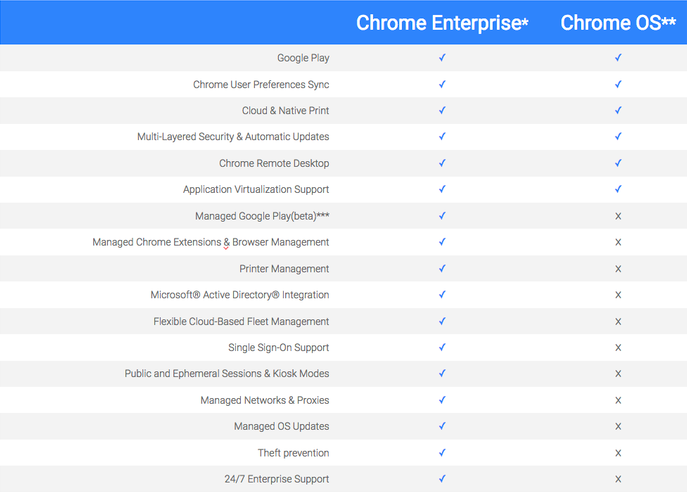Click Chrome OS X mark for Managed Google Play
The width and height of the screenshot is (687, 492).
(618, 216)
